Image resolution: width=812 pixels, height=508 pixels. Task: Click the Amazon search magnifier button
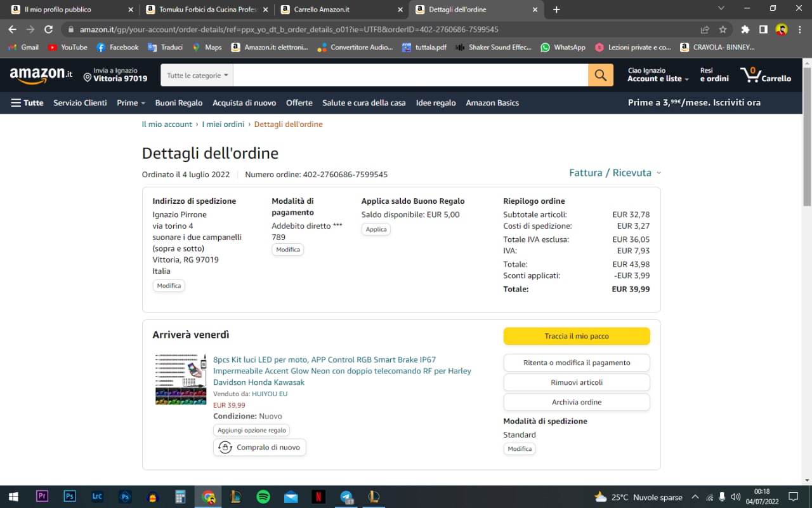pyautogui.click(x=600, y=76)
